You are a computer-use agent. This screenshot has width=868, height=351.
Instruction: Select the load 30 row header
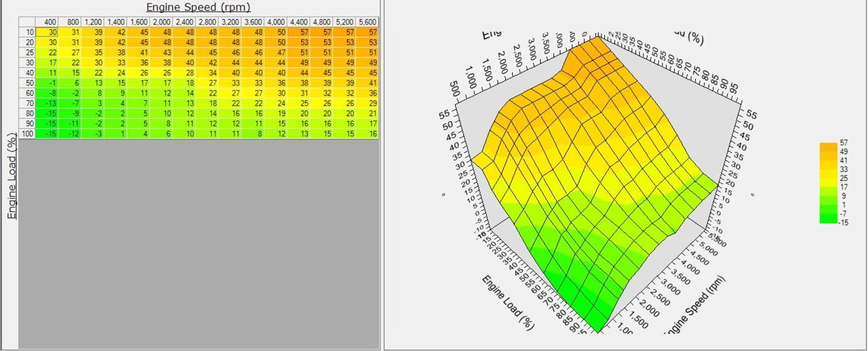coord(27,62)
